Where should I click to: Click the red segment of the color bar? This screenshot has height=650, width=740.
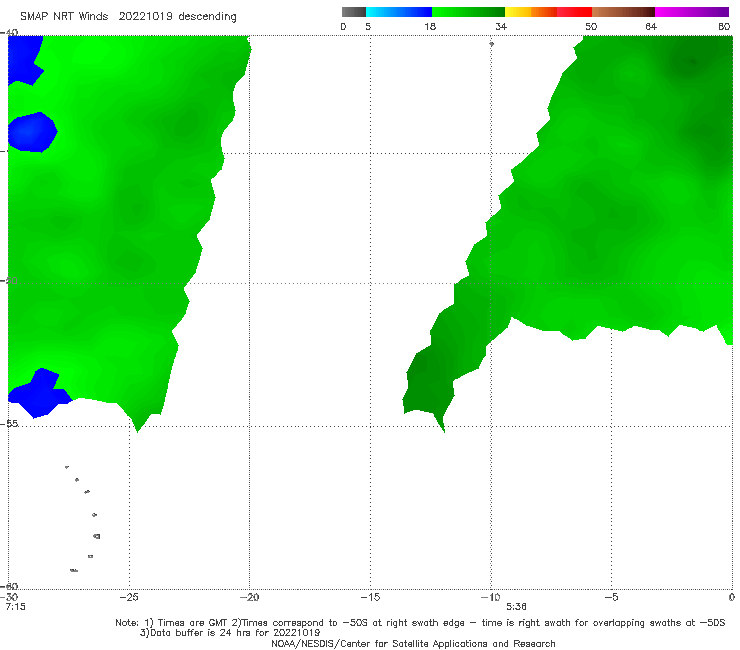(574, 12)
